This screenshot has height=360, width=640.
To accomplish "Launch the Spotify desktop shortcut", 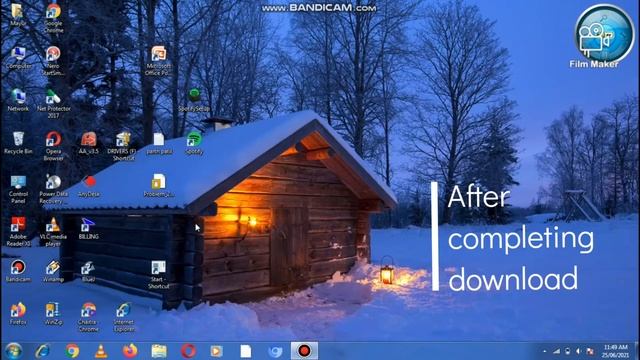I will (x=194, y=143).
